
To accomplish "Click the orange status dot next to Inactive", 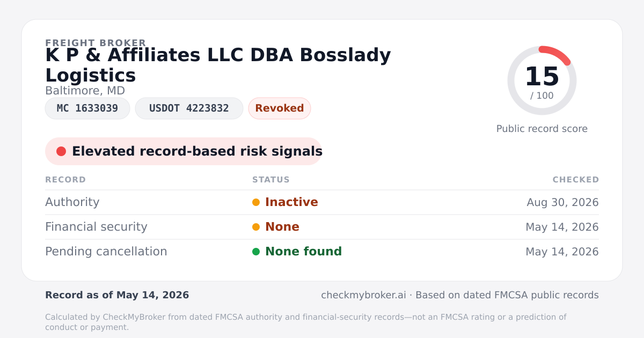I will 256,202.
